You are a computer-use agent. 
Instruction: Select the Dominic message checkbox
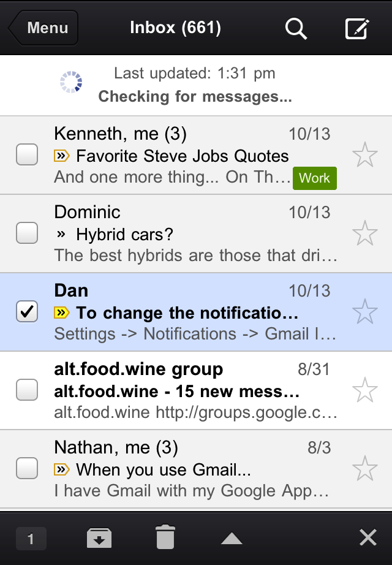point(27,233)
